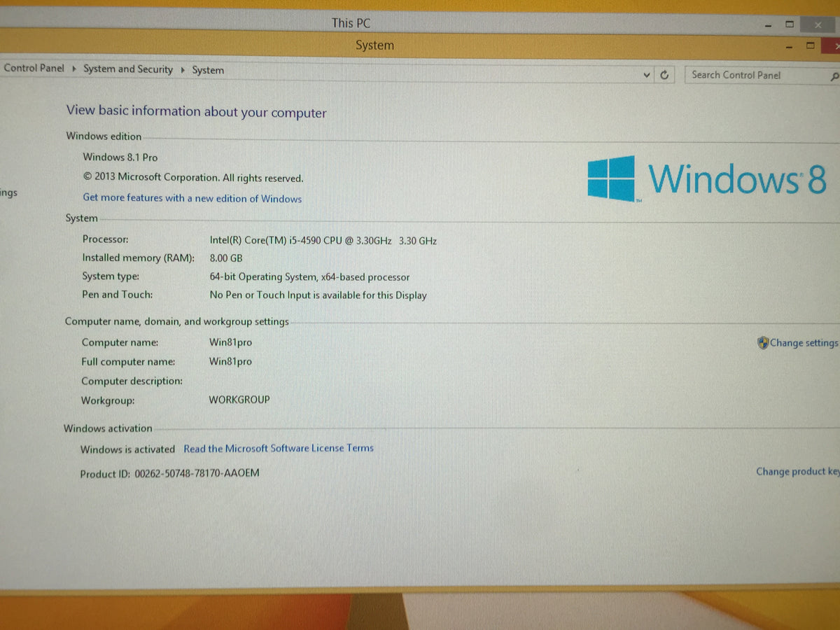Minimize the System window

pos(790,47)
